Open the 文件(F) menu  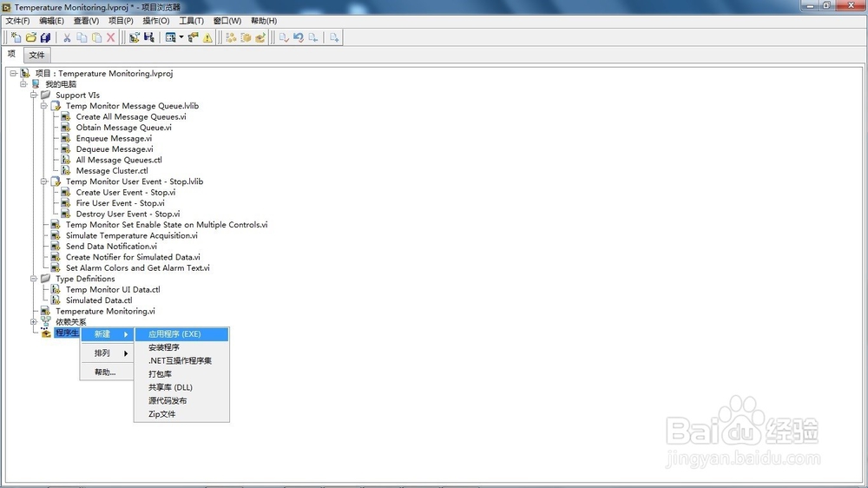[17, 21]
